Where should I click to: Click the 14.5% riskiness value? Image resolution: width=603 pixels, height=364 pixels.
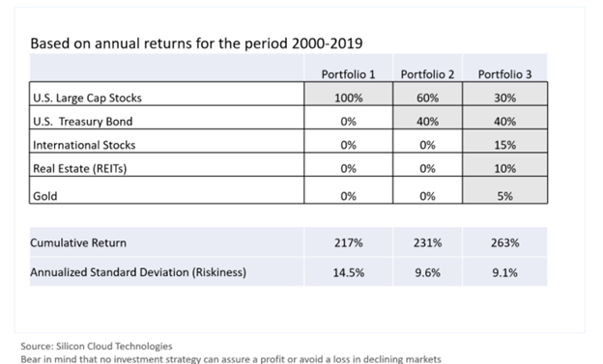click(349, 272)
